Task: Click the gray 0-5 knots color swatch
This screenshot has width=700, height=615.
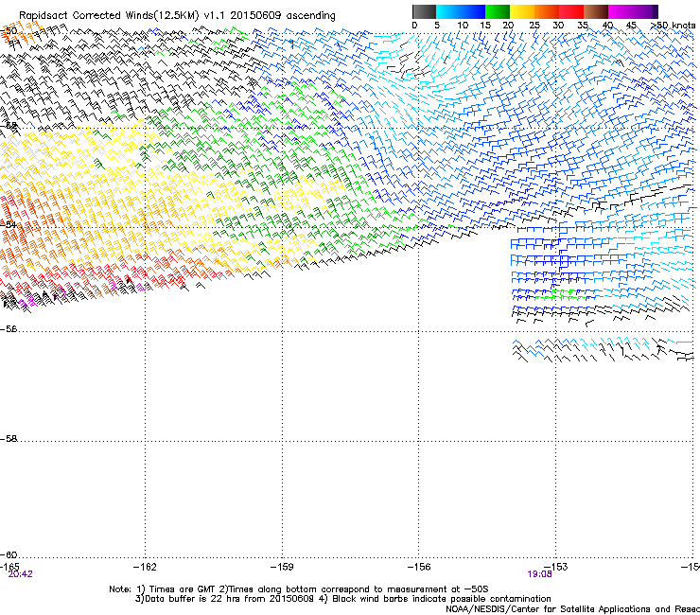Action: pos(424,11)
